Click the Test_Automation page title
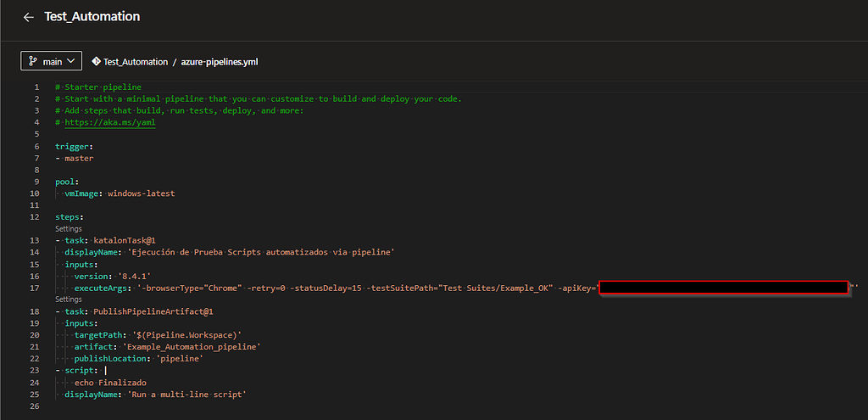Image resolution: width=868 pixels, height=420 pixels. 92,17
